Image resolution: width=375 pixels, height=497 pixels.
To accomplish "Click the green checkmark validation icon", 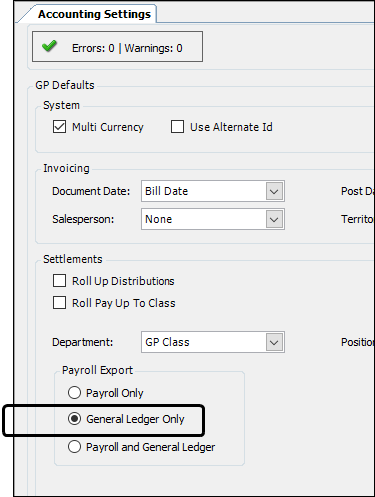I will [x=49, y=46].
